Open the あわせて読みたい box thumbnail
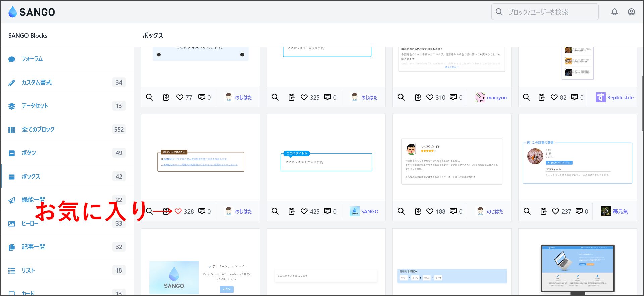Viewport: 644px width, 296px height. pyautogui.click(x=201, y=161)
